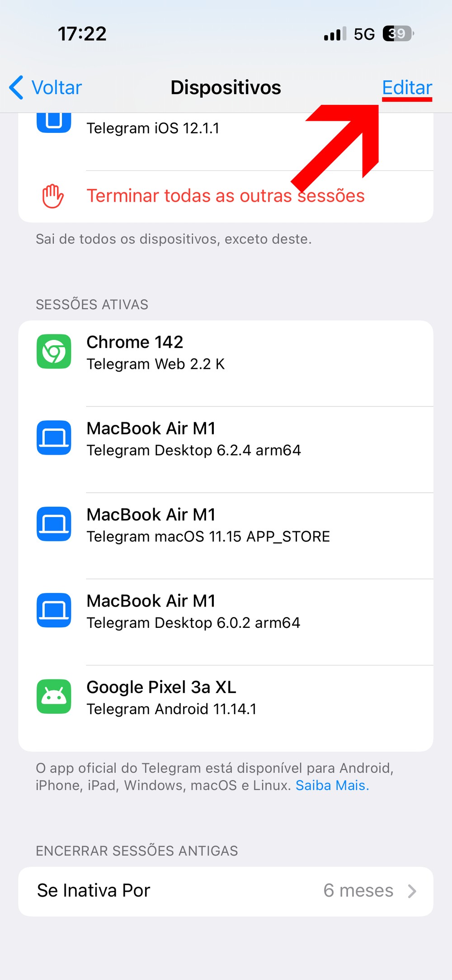
Task: Tap the laptop icon for Telegram Desktop 6.0.2
Action: [x=54, y=610]
